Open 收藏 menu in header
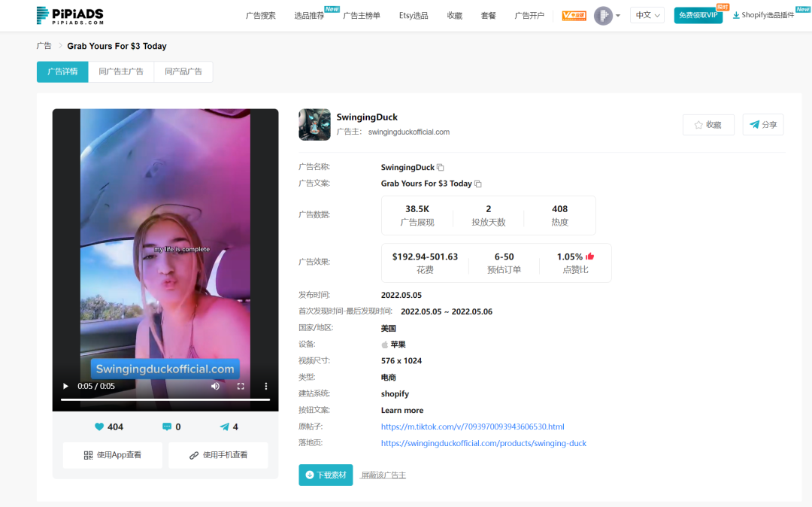The image size is (812, 507). click(x=455, y=16)
